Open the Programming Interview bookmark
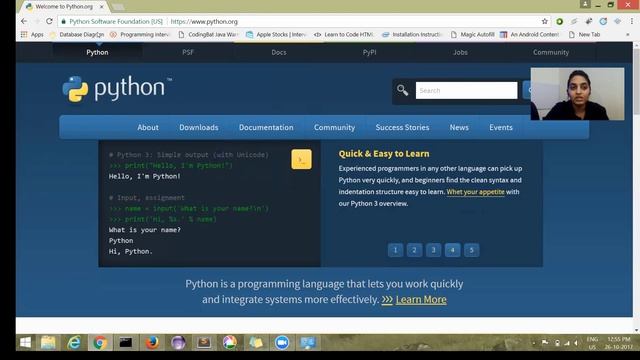Viewport: 640px width, 360px height. tap(140, 35)
